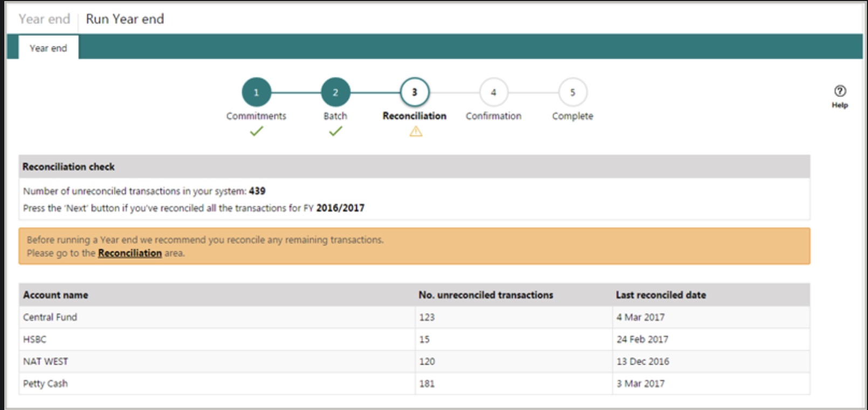This screenshot has height=410, width=868.
Task: Click the Confirmation step label
Action: pyautogui.click(x=493, y=116)
